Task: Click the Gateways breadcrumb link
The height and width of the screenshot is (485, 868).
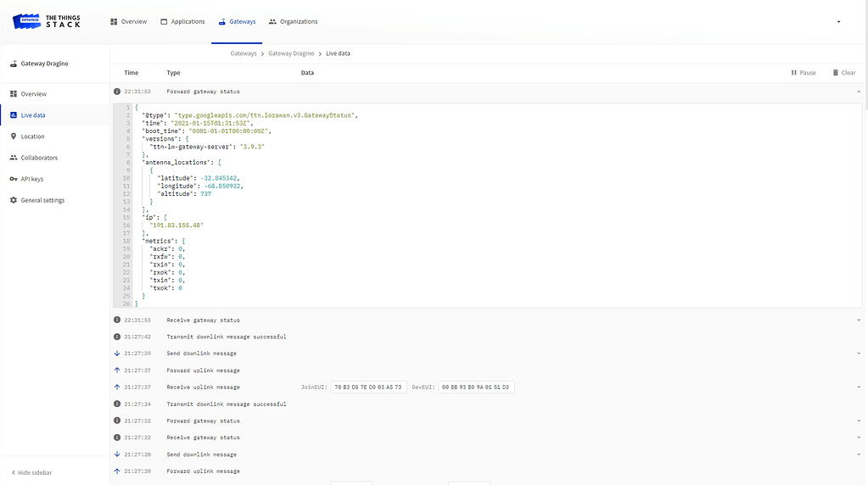Action: point(244,53)
